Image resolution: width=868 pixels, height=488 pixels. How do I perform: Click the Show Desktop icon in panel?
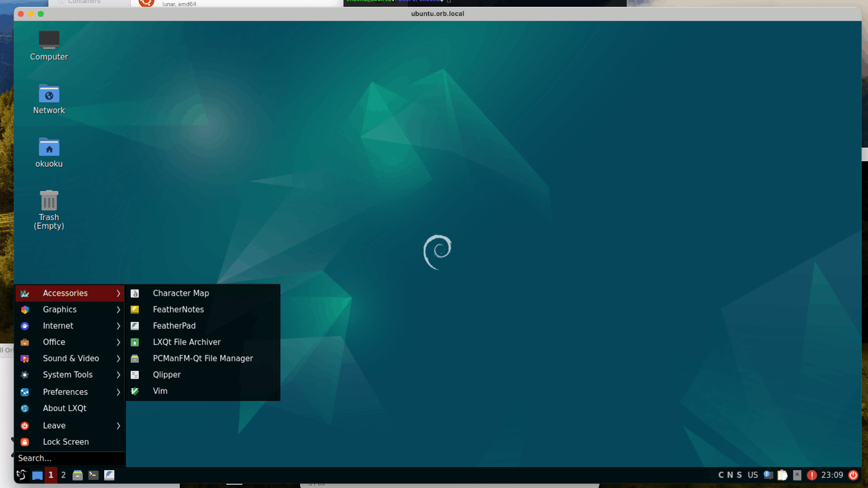pos(37,476)
